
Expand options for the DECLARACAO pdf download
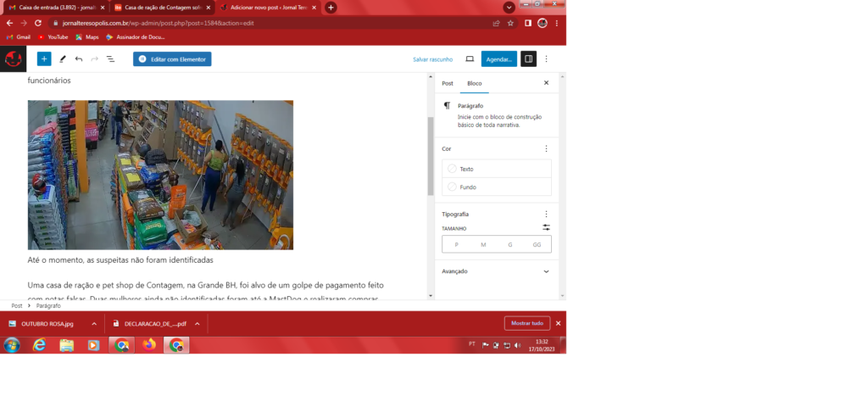pyautogui.click(x=197, y=324)
